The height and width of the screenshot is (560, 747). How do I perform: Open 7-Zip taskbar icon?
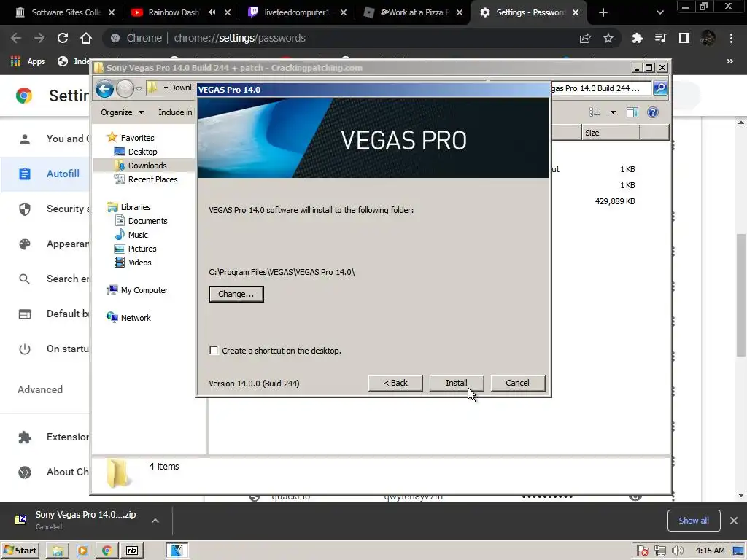132,551
